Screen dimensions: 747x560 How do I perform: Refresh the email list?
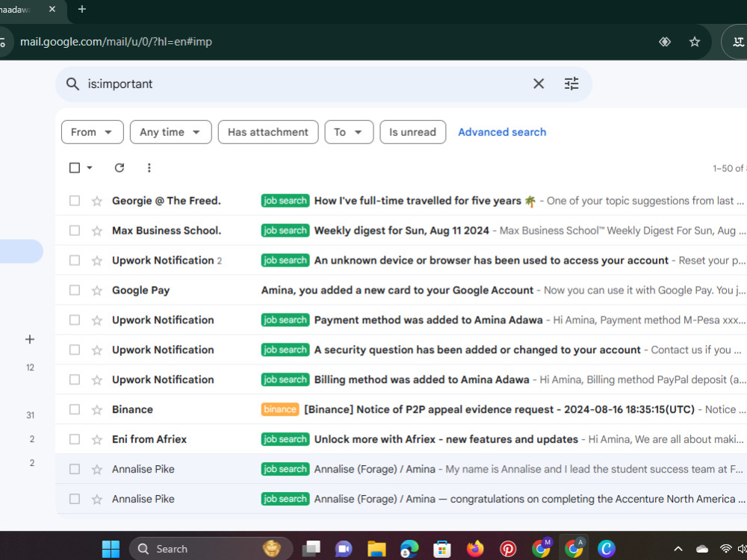[x=119, y=167]
